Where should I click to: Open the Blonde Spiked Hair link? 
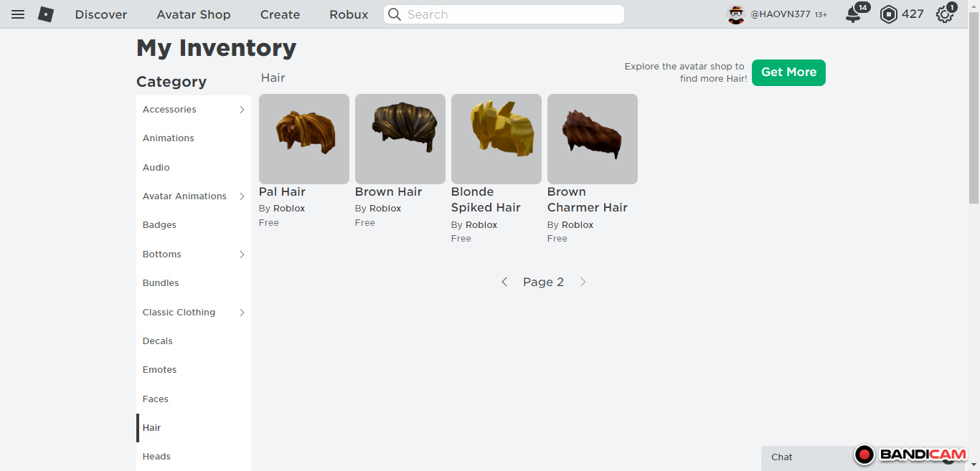click(x=486, y=200)
